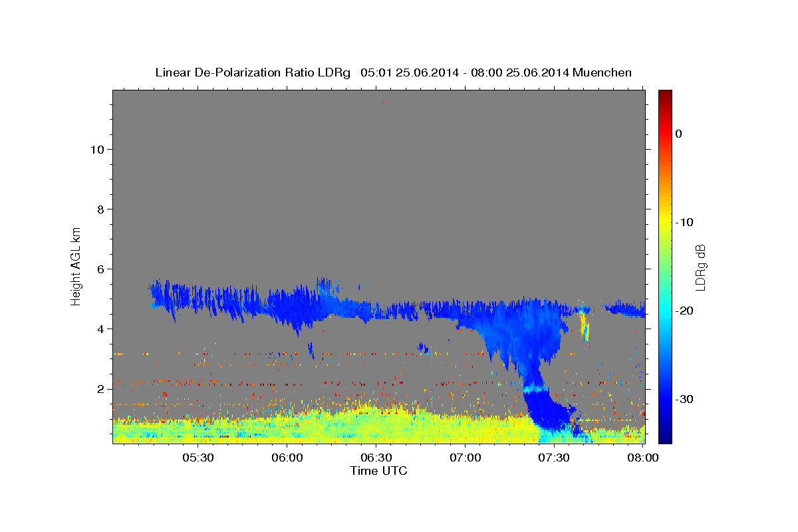Click the 07:00 time axis label
The height and width of the screenshot is (532, 798).
[x=465, y=458]
